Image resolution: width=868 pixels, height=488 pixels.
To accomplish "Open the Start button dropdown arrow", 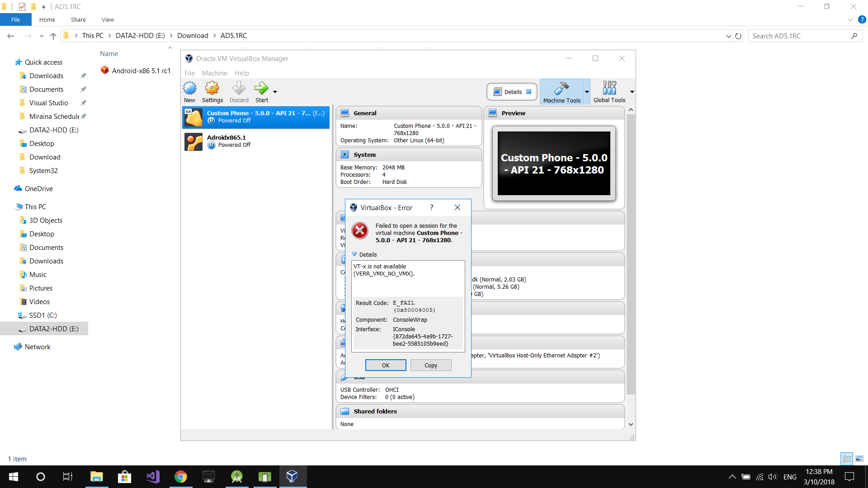I will 275,92.
